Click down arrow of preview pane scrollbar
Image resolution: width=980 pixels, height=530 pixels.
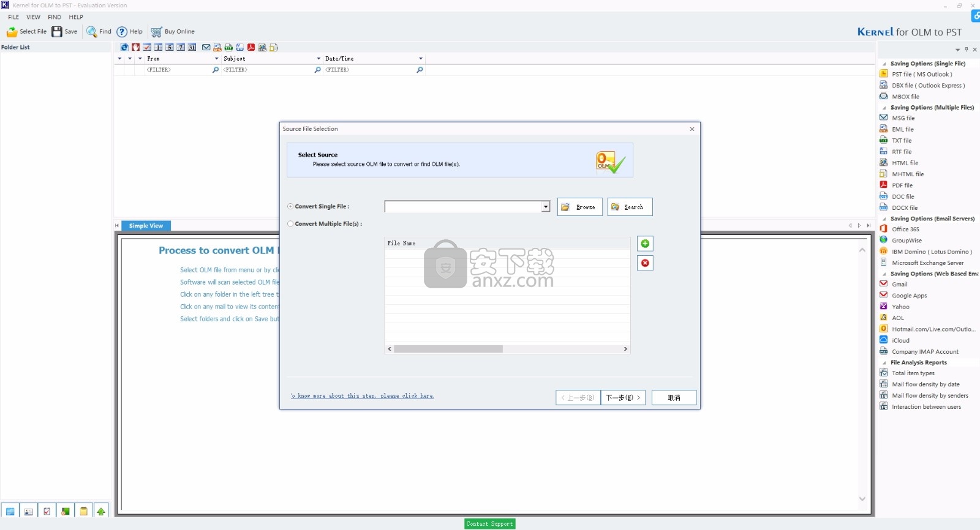(862, 499)
